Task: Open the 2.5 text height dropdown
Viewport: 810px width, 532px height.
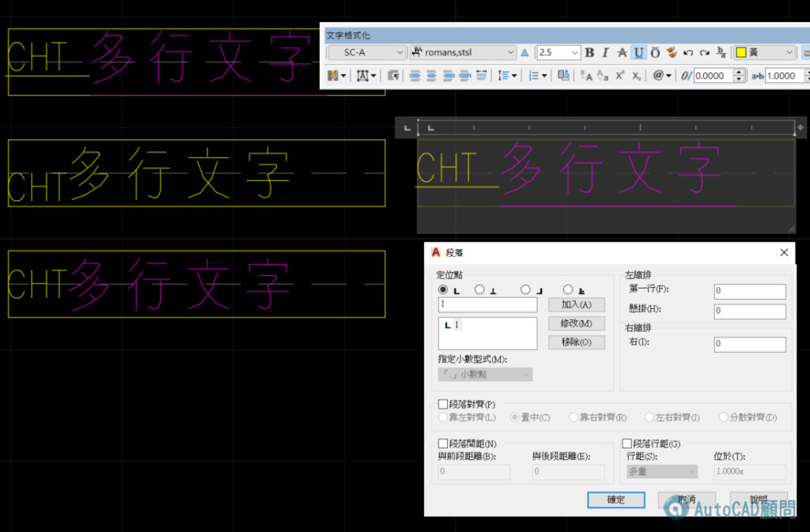Action: pos(558,53)
